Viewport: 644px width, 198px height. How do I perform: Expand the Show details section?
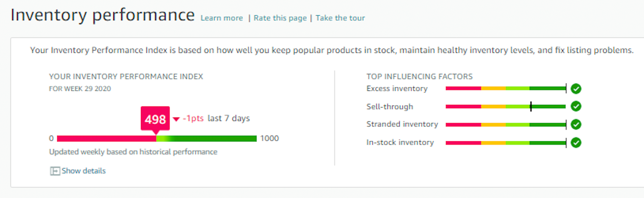point(84,171)
